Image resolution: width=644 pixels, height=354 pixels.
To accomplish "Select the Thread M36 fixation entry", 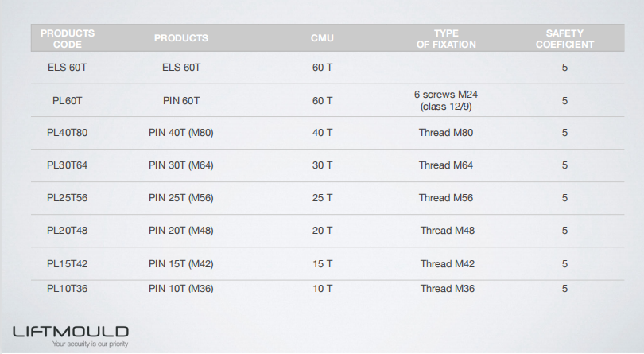I will [x=447, y=288].
